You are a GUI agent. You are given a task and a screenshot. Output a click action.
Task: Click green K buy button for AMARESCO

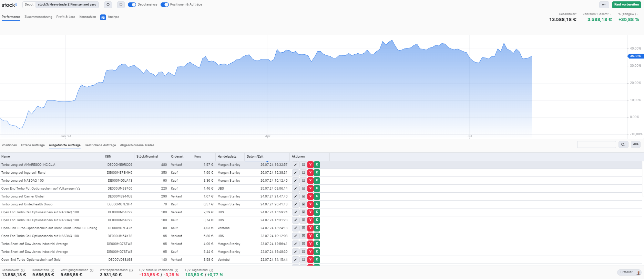pos(317,165)
